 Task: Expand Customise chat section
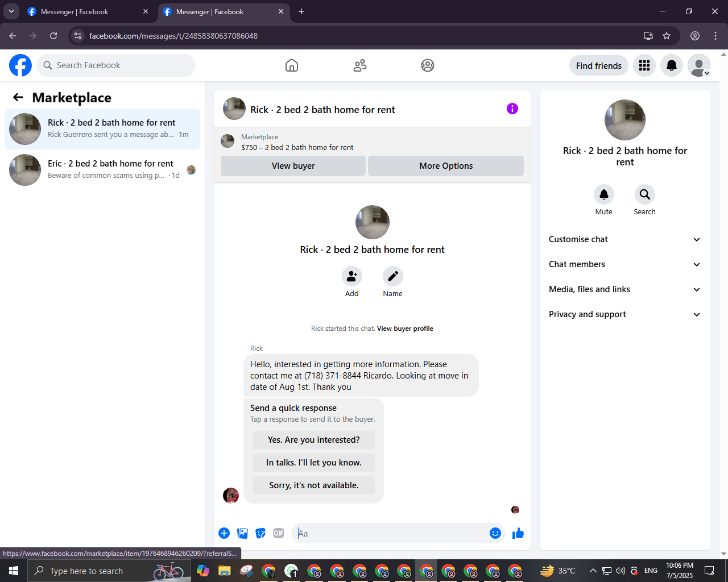[x=624, y=239]
